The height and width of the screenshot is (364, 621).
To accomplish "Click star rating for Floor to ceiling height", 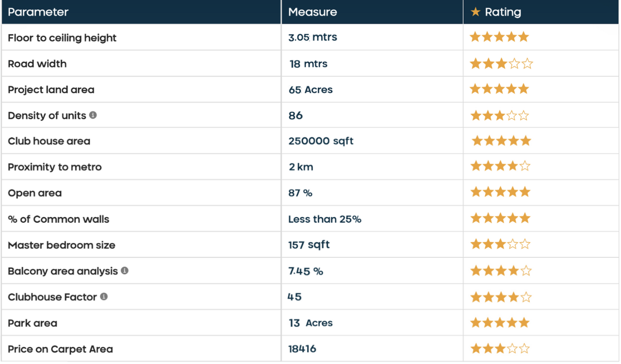I will (499, 37).
